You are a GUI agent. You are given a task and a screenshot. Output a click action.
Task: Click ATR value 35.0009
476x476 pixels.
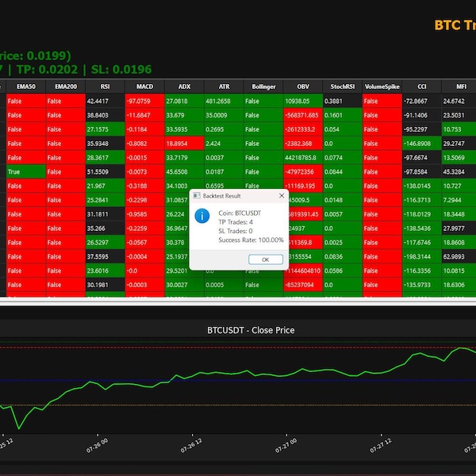(224, 115)
